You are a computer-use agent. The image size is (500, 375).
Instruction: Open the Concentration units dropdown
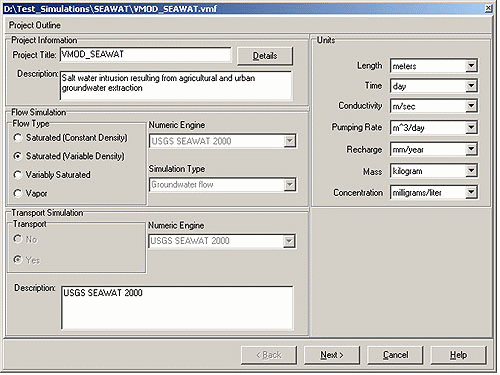[471, 192]
